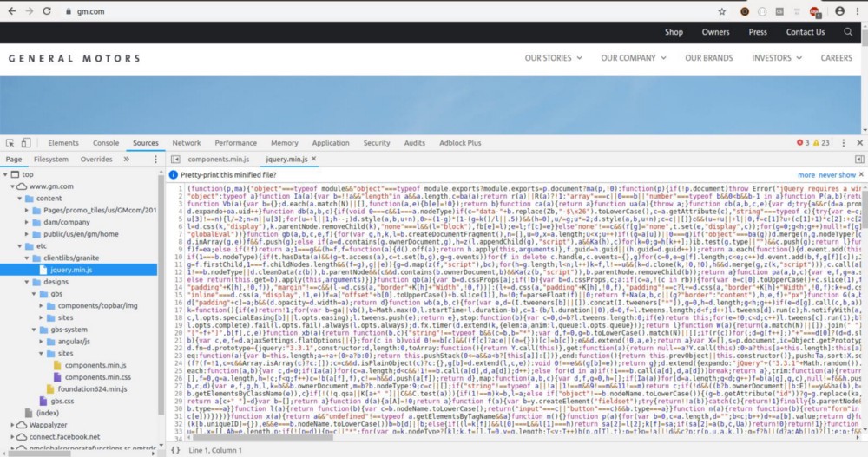Collapse the top frame tree node
The height and width of the screenshot is (457, 868).
tap(5, 174)
